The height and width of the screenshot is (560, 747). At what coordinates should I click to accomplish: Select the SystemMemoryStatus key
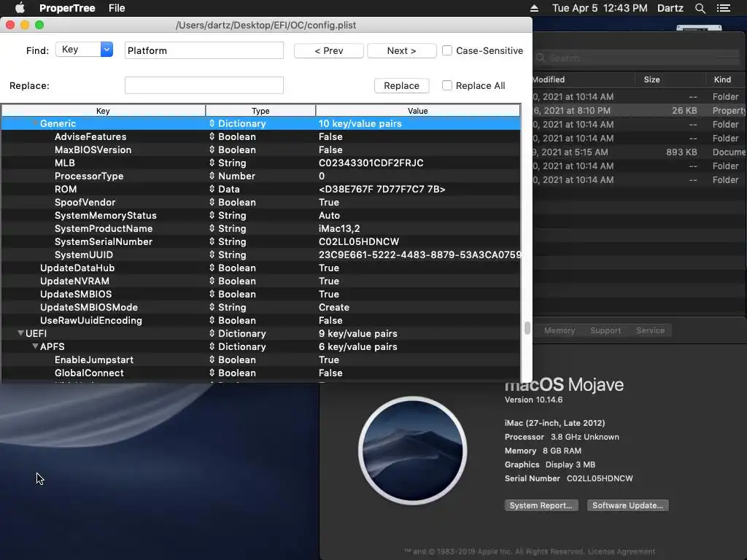coord(105,215)
